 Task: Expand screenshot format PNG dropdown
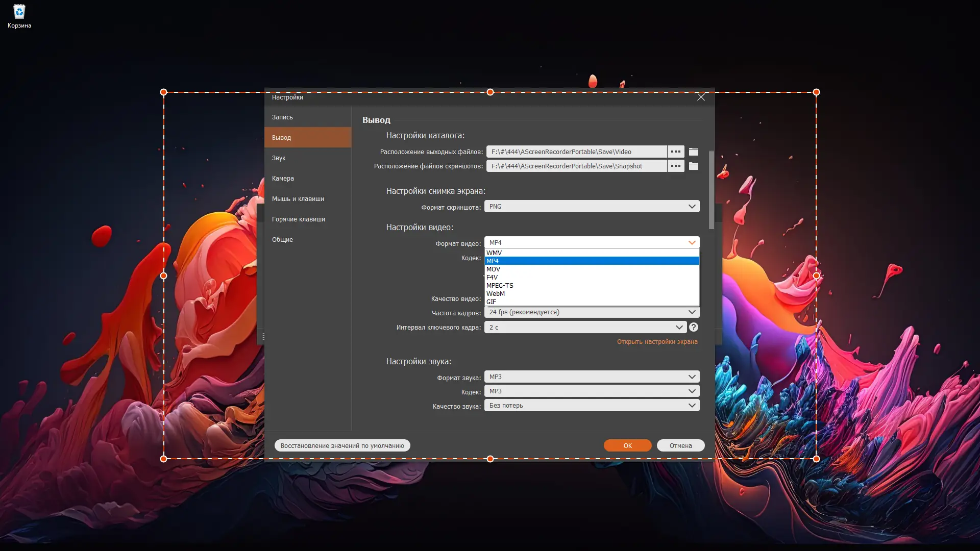click(x=592, y=206)
